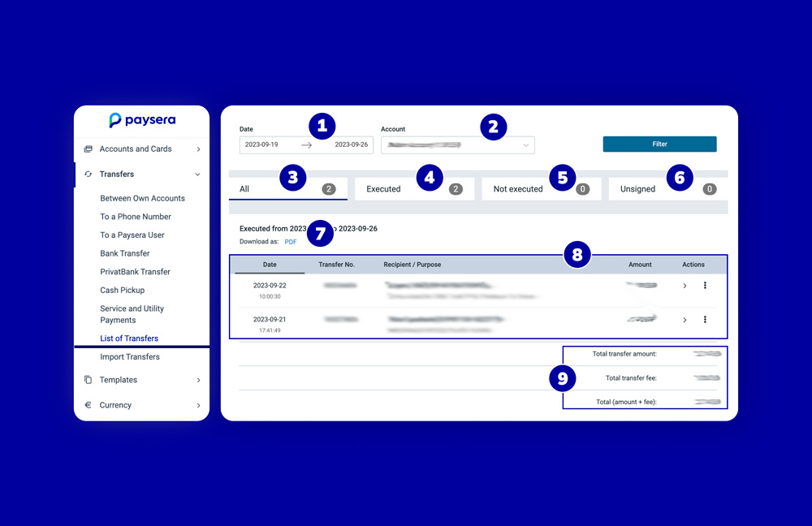The height and width of the screenshot is (526, 812).
Task: Switch to the Not executed tab
Action: pos(518,189)
